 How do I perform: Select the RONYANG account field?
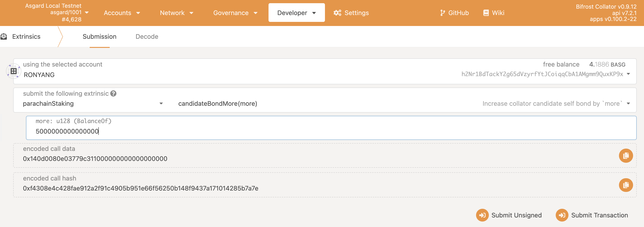click(325, 71)
